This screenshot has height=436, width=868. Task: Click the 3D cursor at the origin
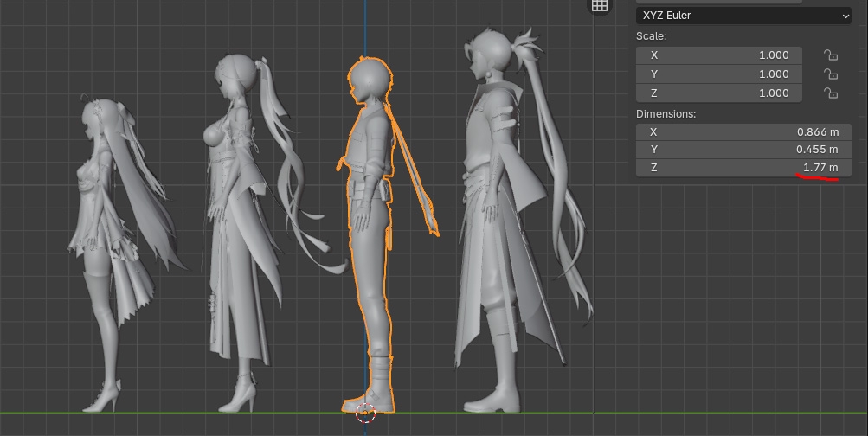pos(365,414)
